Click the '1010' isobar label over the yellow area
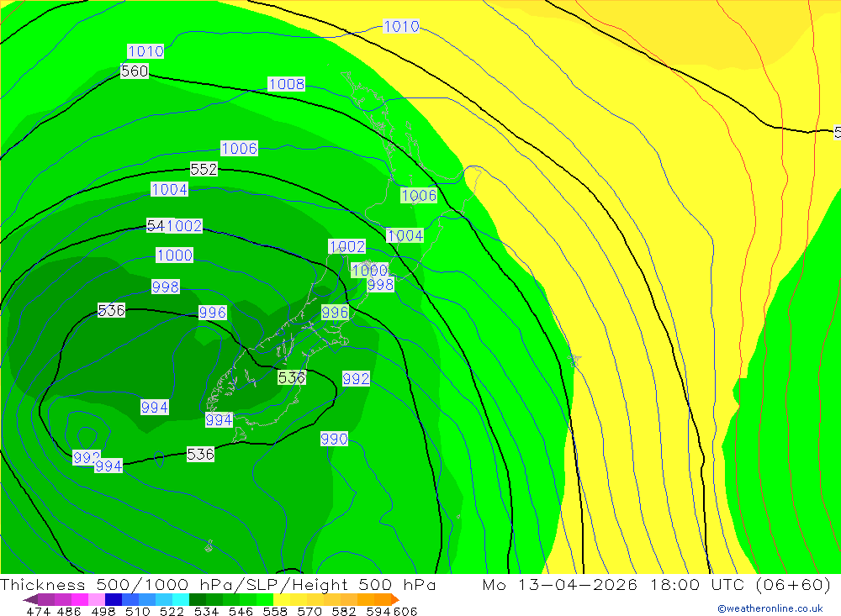 click(401, 26)
